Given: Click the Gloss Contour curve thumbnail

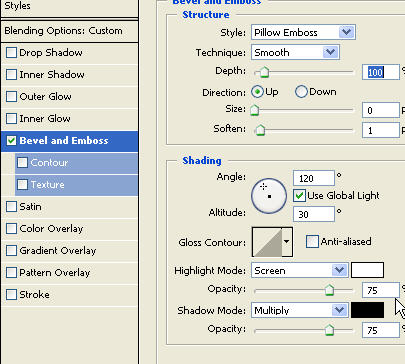Looking at the screenshot, I should pos(267,242).
